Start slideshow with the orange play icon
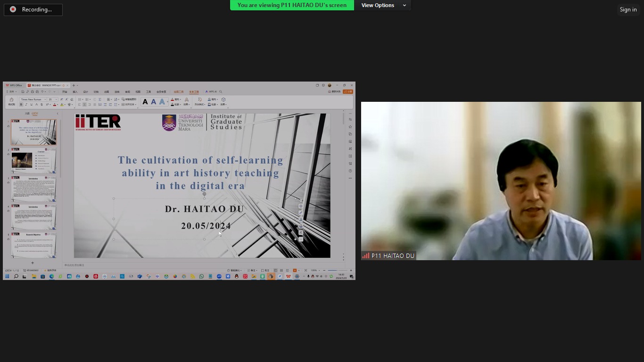Viewport: 644px width, 362px height. click(295, 270)
